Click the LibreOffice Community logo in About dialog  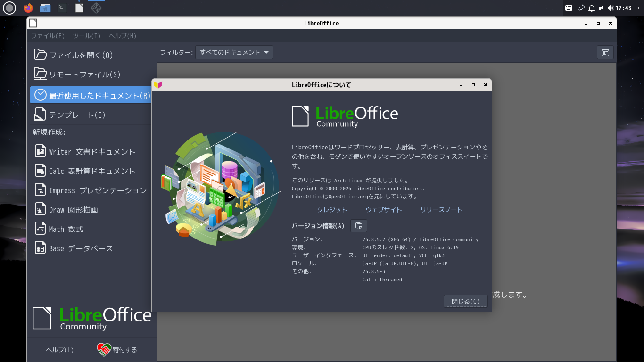[x=345, y=116]
